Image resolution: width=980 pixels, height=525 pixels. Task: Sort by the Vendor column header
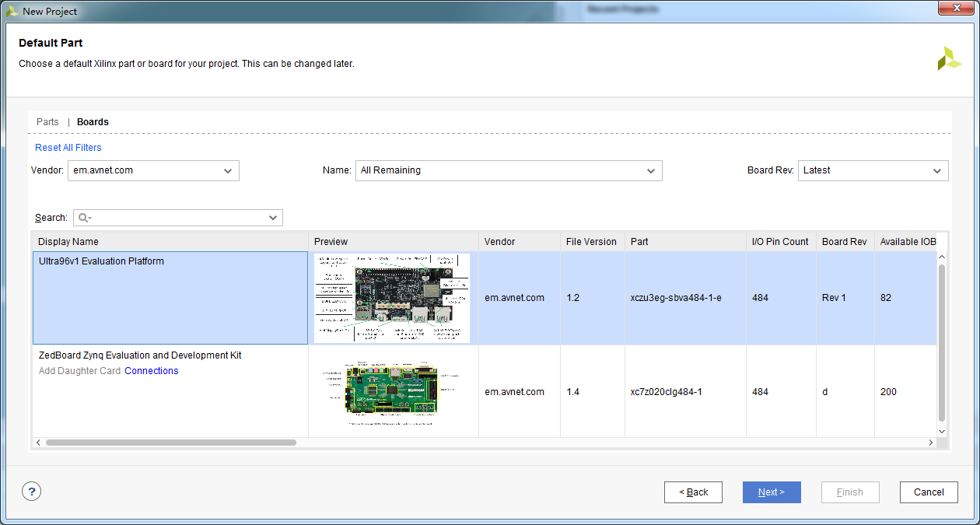tap(520, 242)
